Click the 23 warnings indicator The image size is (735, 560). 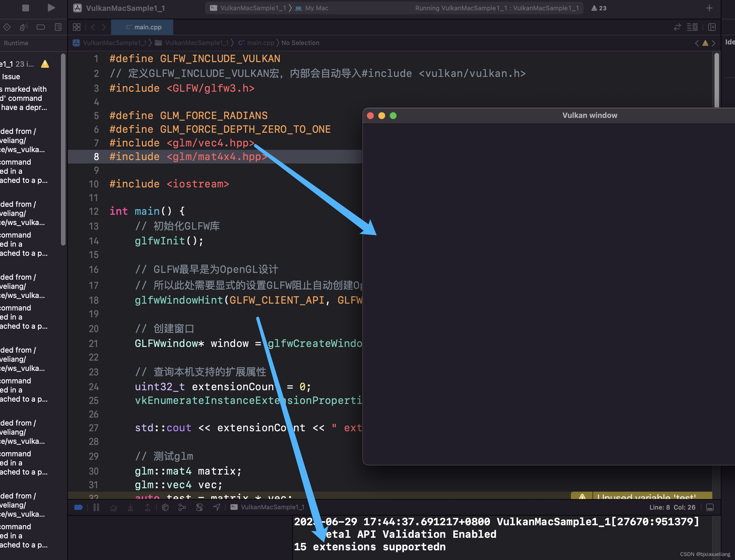tap(599, 8)
